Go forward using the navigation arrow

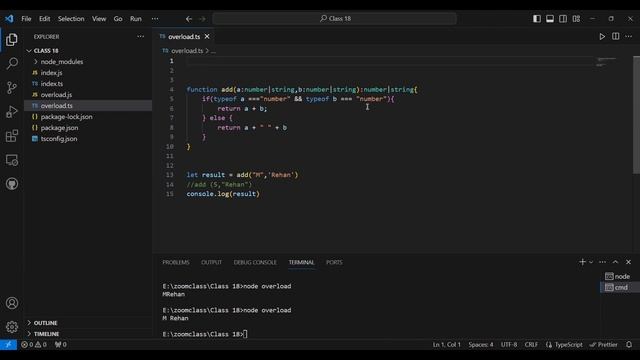[x=202, y=19]
